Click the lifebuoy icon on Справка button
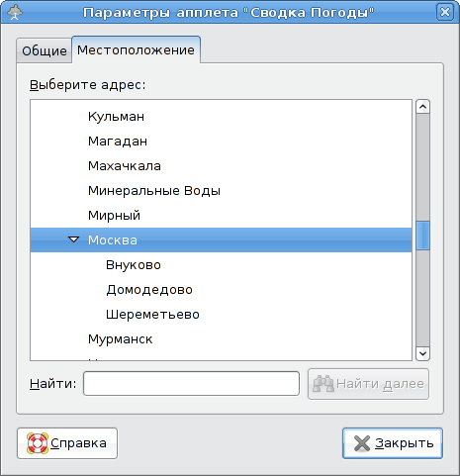Screen dimensions: 460x476 [x=38, y=443]
